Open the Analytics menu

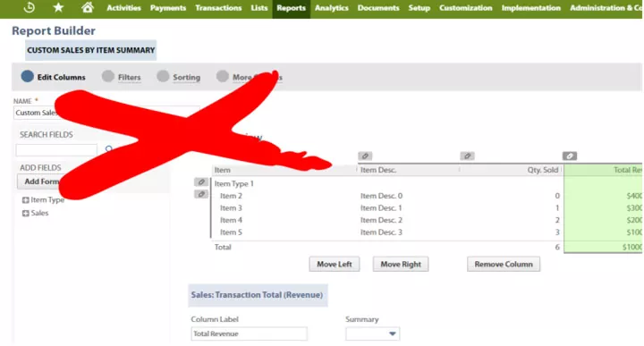(x=332, y=8)
